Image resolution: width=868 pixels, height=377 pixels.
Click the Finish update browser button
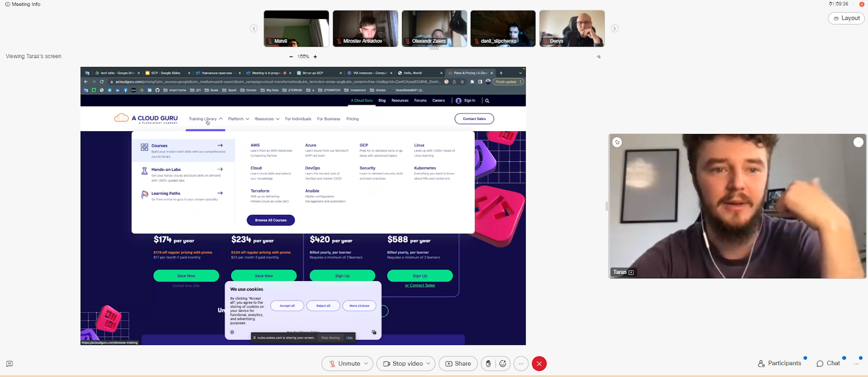[x=508, y=82]
